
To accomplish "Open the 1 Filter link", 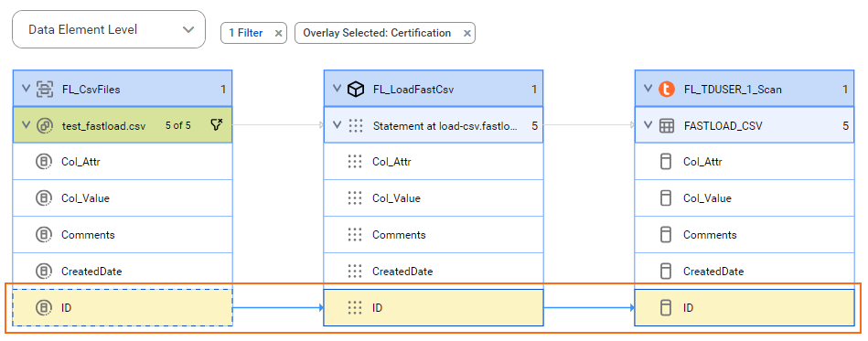I will [x=246, y=33].
